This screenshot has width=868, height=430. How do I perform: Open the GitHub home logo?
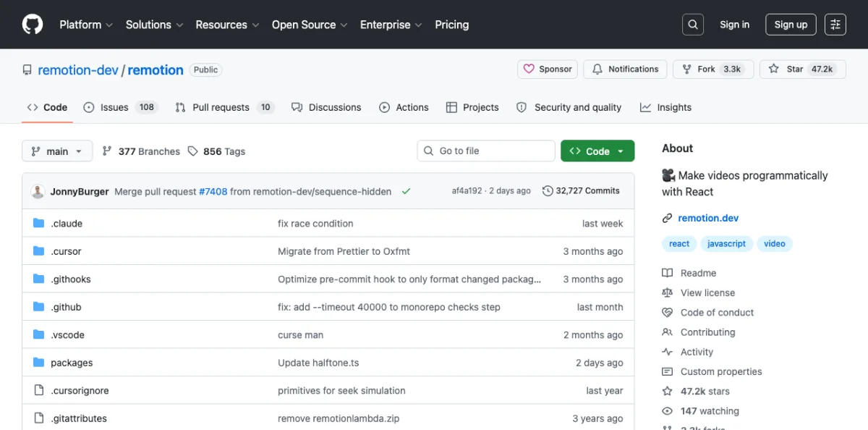click(33, 25)
